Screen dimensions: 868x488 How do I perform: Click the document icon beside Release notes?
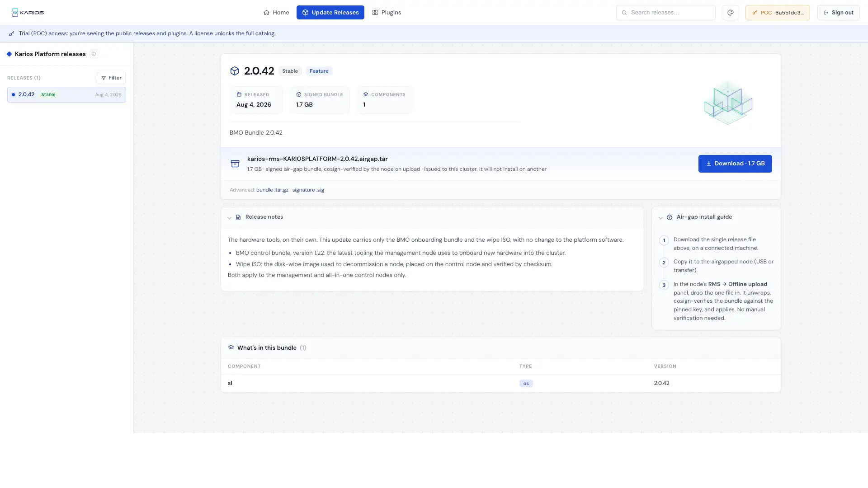coord(238,217)
